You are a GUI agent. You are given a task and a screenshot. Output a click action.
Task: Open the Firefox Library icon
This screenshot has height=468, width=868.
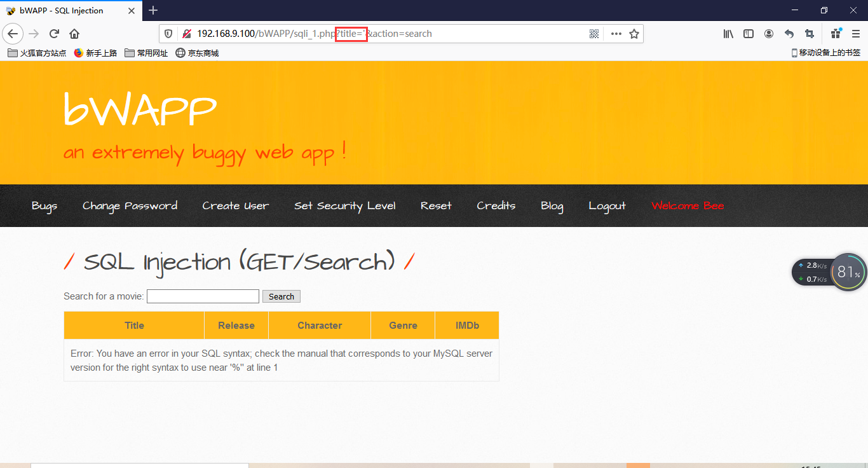[x=728, y=34]
